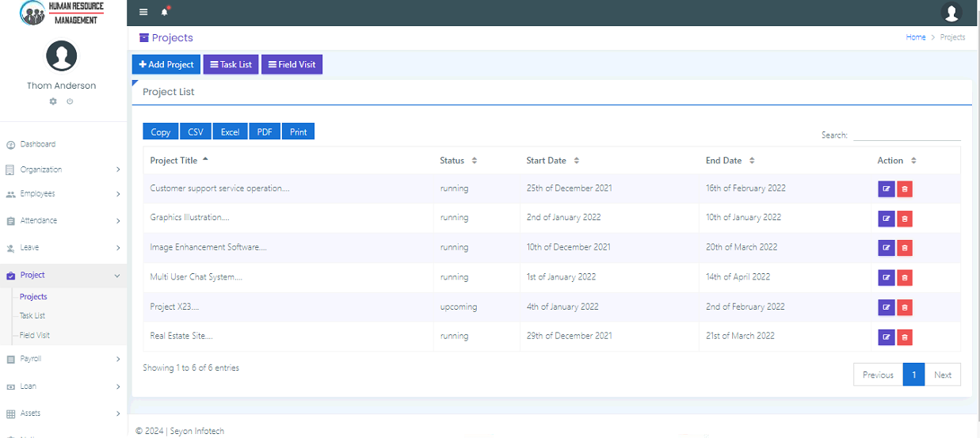This screenshot has width=980, height=438.
Task: Click the settings gear under Thom Anderson
Action: pos(53,101)
